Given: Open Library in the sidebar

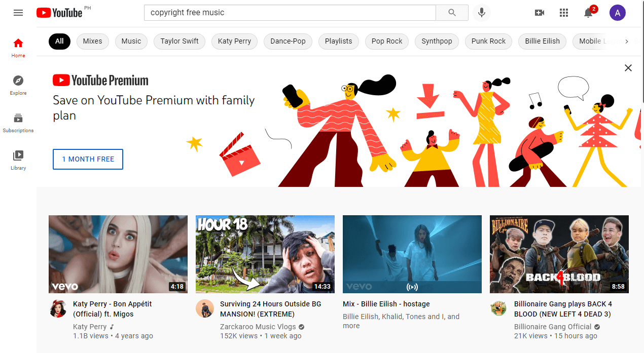Looking at the screenshot, I should 18,160.
